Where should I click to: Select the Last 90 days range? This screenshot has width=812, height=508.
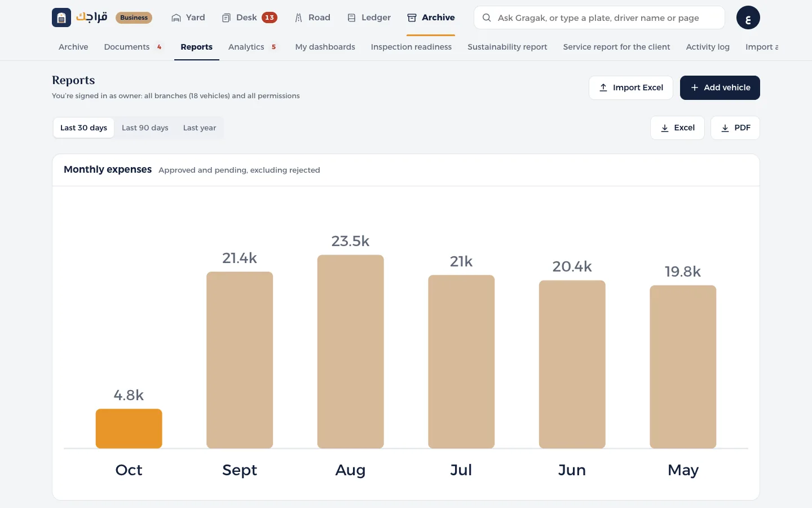pos(145,128)
